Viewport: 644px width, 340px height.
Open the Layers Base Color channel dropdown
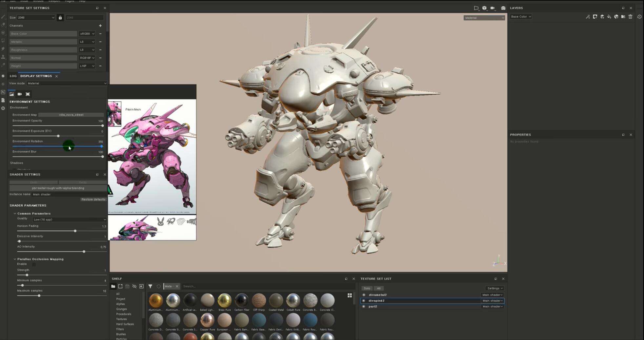tap(521, 17)
